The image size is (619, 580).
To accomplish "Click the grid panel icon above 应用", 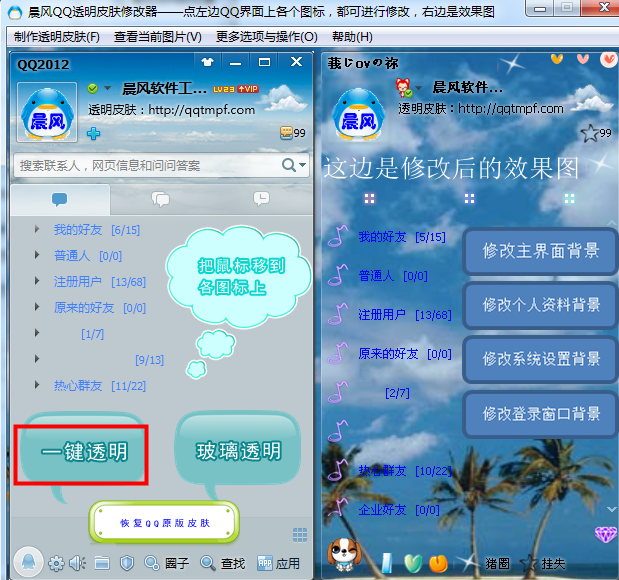I will pos(300,535).
